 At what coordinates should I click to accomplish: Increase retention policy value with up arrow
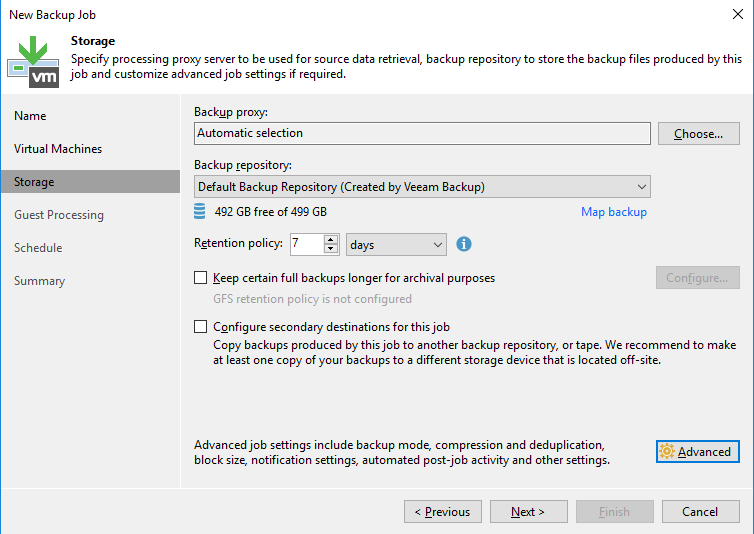(330, 240)
